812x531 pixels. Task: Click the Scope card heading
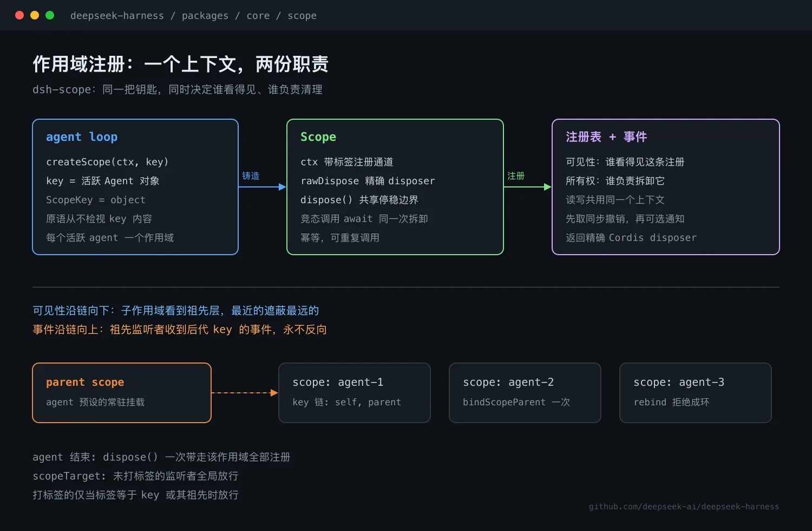(x=318, y=137)
